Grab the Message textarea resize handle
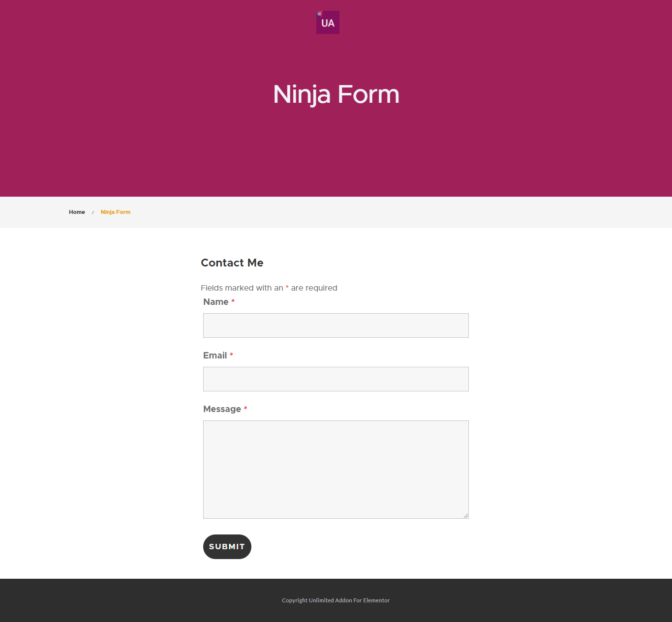The width and height of the screenshot is (672, 622). pos(465,515)
